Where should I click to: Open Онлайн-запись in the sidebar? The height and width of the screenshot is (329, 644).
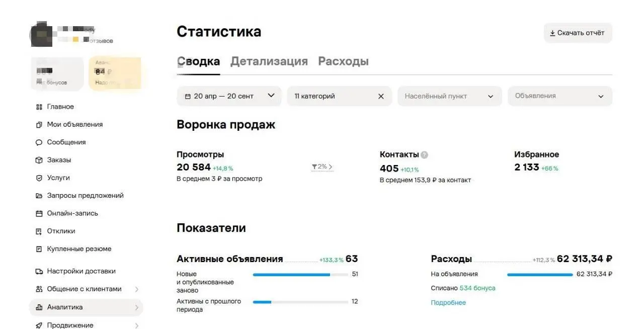point(72,213)
